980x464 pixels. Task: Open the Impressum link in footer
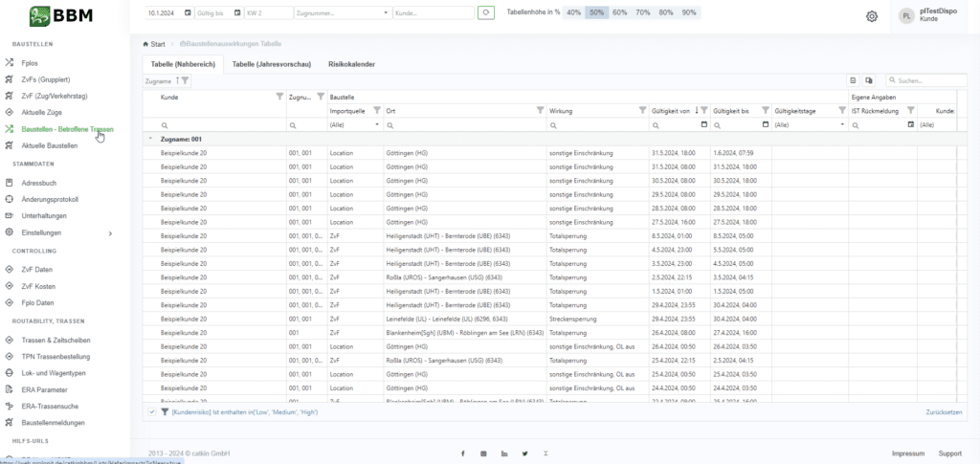tap(907, 453)
